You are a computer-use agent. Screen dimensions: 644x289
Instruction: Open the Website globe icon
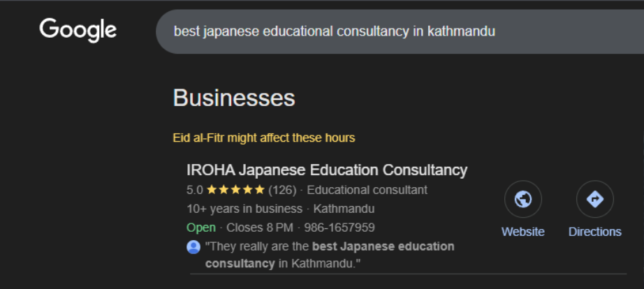[522, 200]
